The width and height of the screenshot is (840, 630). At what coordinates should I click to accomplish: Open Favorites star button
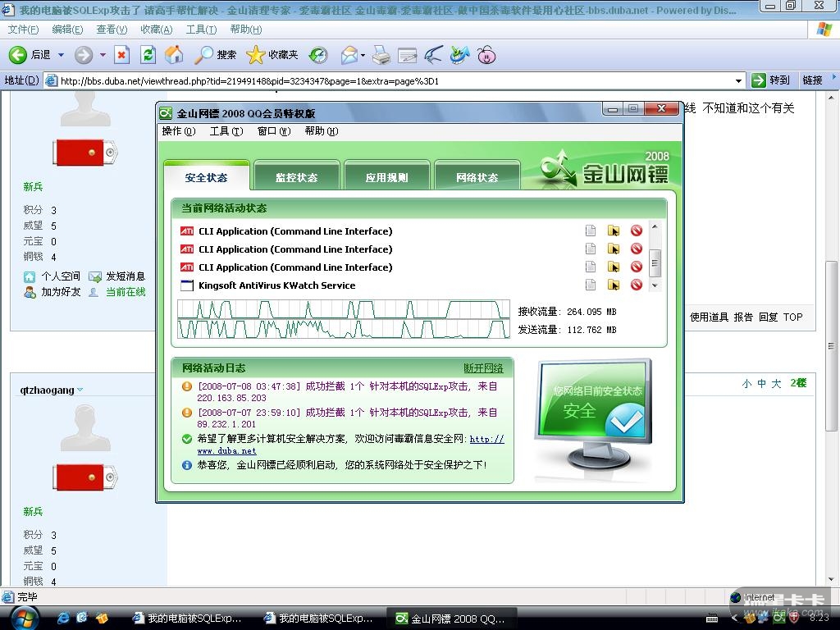pyautogui.click(x=272, y=55)
